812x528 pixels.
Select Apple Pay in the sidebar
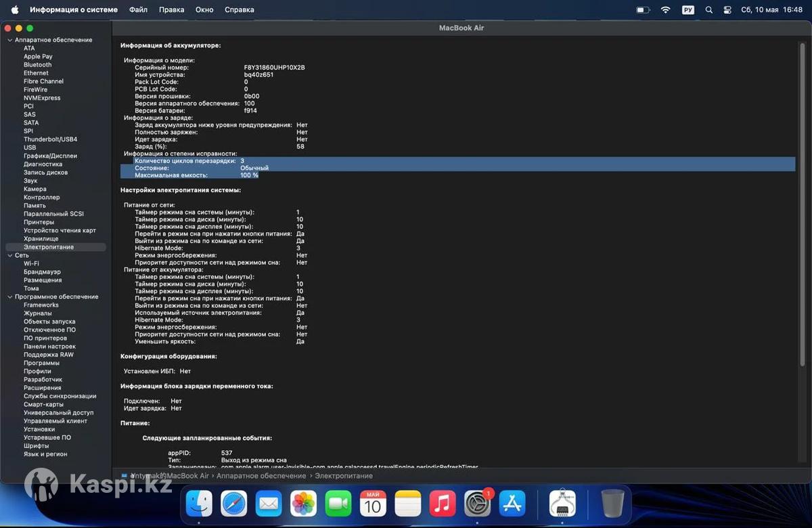pyautogui.click(x=38, y=57)
